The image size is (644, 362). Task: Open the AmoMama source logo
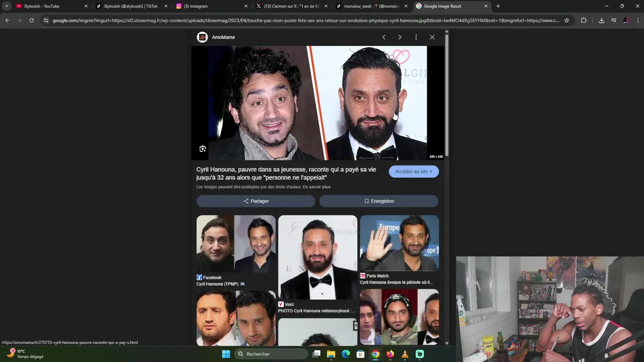pos(202,37)
